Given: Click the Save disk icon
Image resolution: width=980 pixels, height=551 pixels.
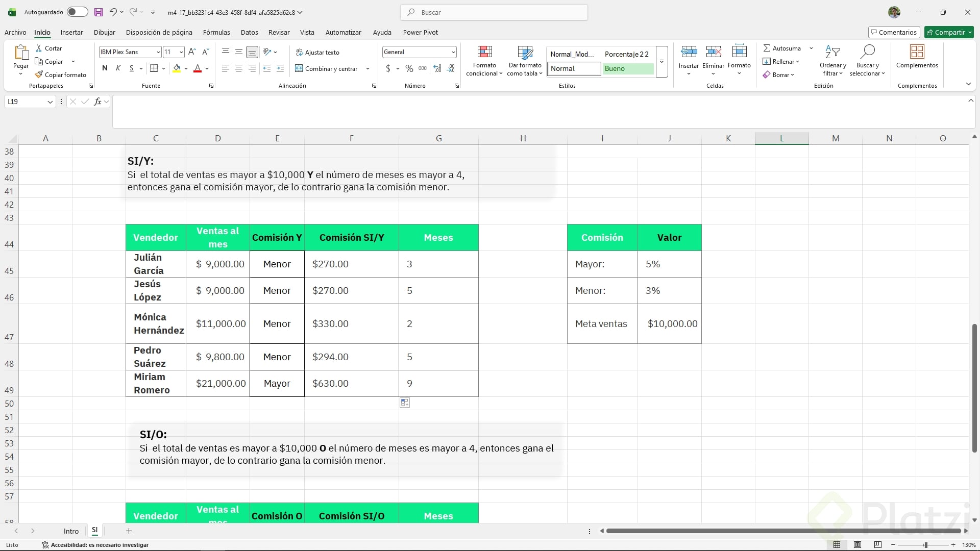Looking at the screenshot, I should (x=99, y=12).
